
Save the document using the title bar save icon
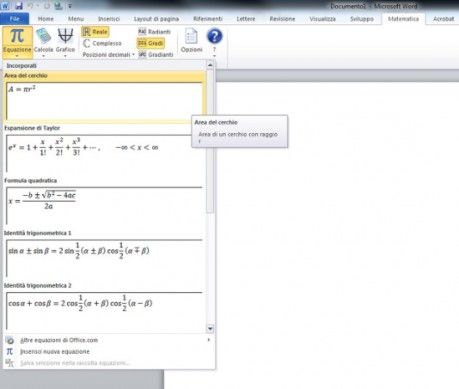pyautogui.click(x=19, y=6)
